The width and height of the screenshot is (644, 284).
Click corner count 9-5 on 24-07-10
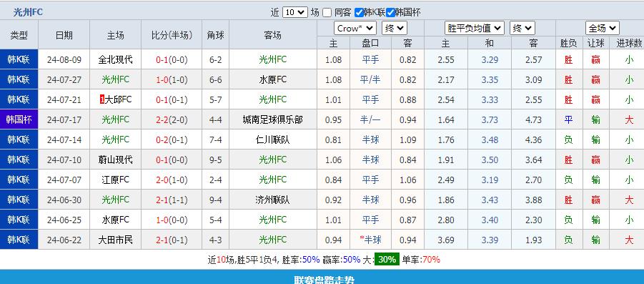tap(216, 160)
